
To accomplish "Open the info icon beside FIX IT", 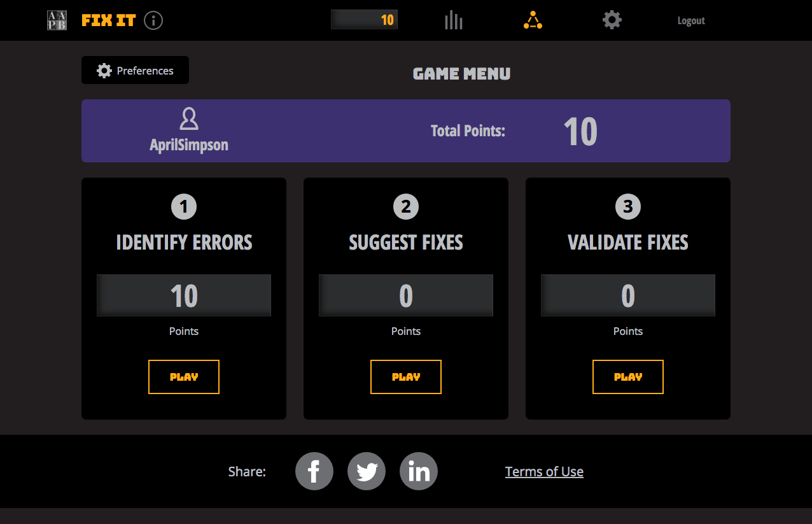I will [153, 20].
